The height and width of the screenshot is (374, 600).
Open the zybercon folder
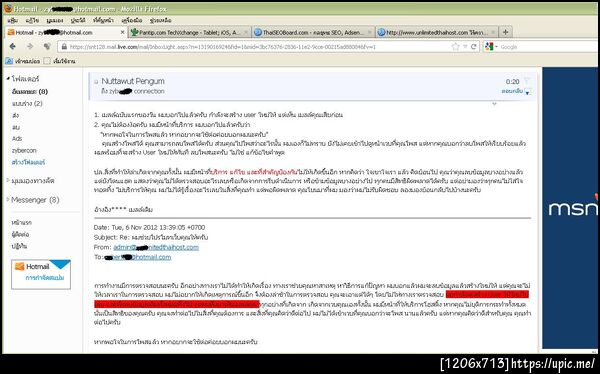(24, 150)
